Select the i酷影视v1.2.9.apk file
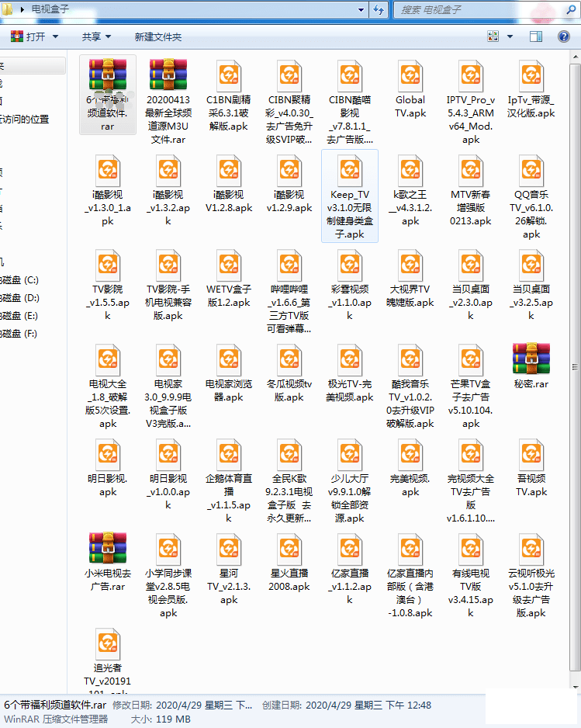This screenshot has width=581, height=728. tap(289, 183)
